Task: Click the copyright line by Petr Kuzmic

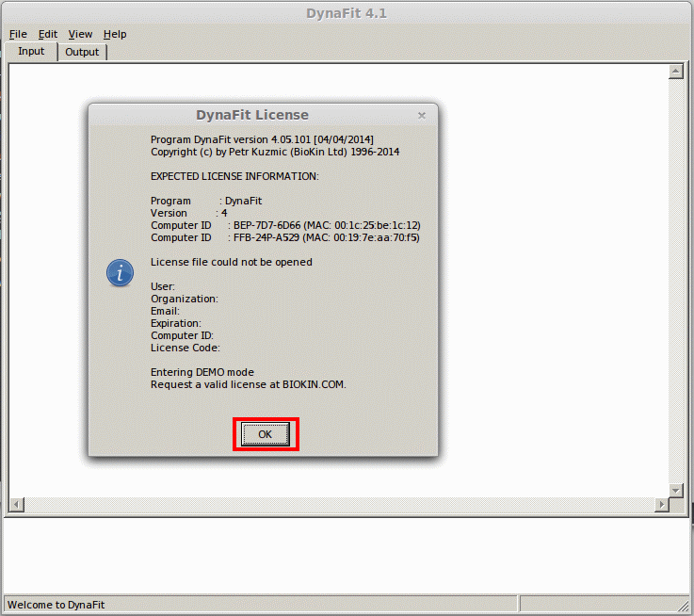Action: pos(275,152)
